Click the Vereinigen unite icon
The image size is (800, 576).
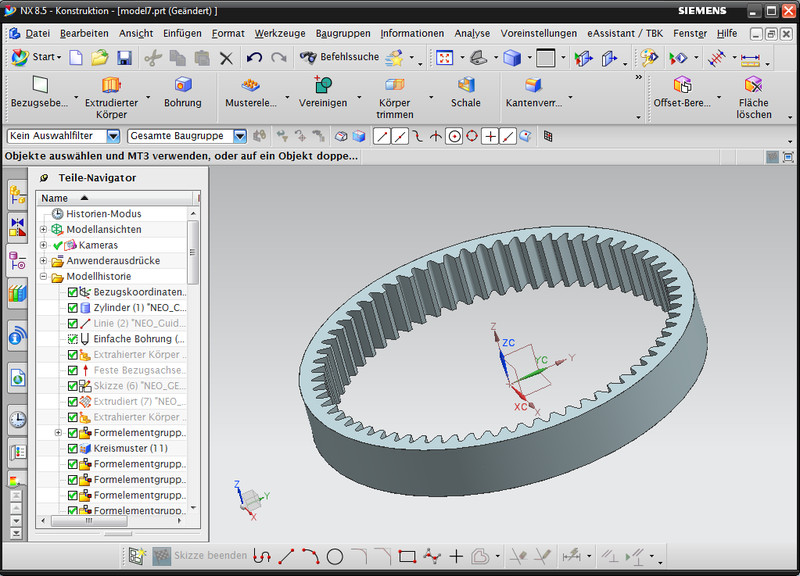(322, 85)
